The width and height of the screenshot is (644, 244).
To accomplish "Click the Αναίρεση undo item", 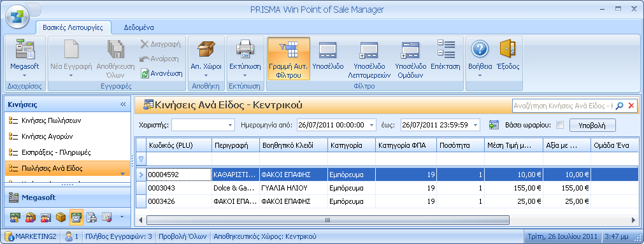I will tap(159, 59).
